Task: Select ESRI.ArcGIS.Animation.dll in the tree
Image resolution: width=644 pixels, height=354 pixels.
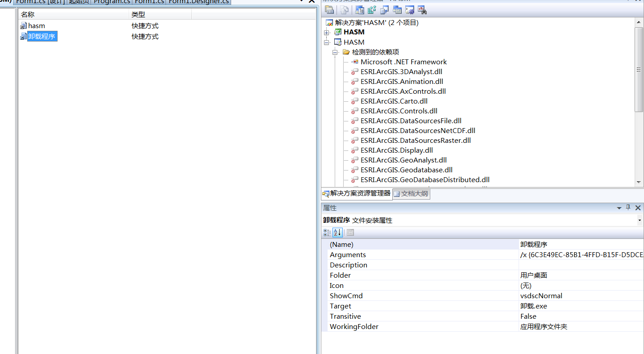Action: (402, 82)
